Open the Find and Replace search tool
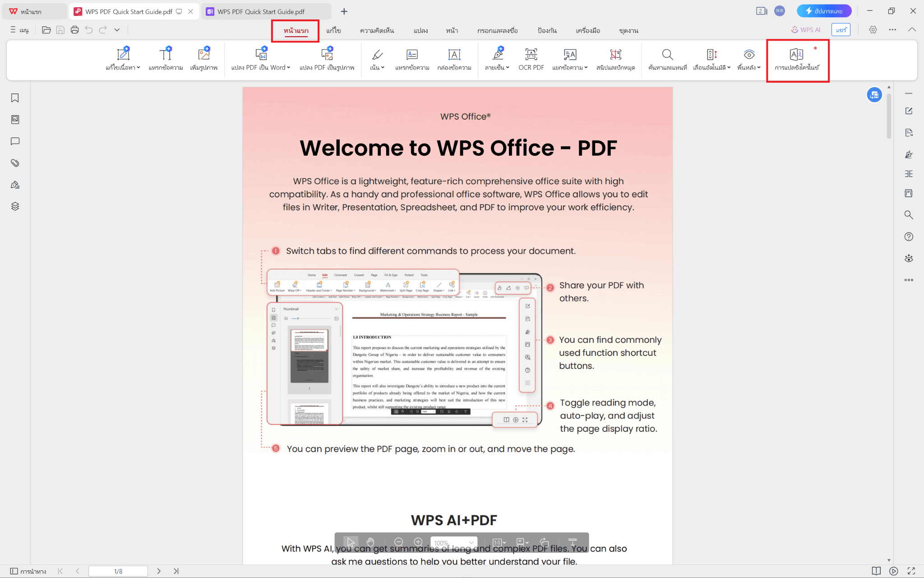Viewport: 924px width, 578px height. [667, 55]
